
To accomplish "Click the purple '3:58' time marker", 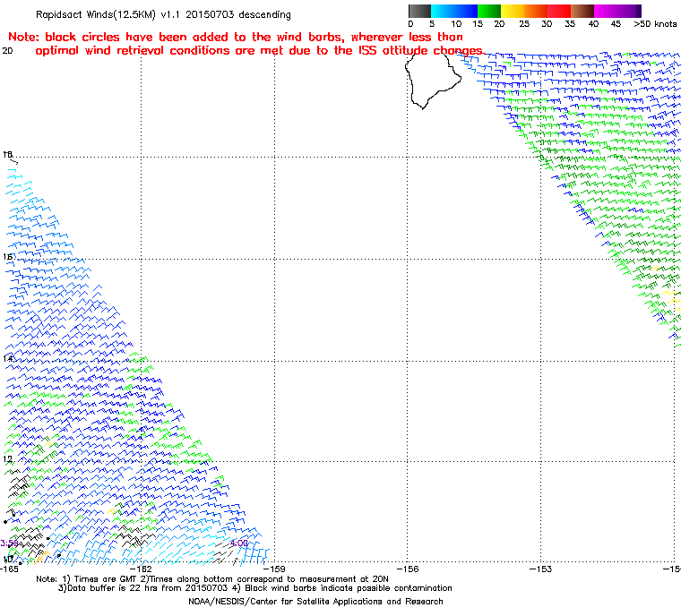I will [x=9, y=543].
